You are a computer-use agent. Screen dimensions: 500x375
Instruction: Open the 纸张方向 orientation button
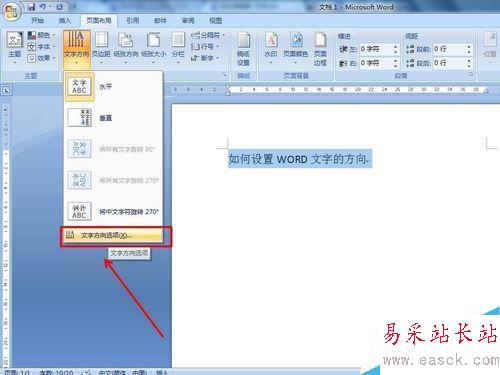tap(126, 47)
